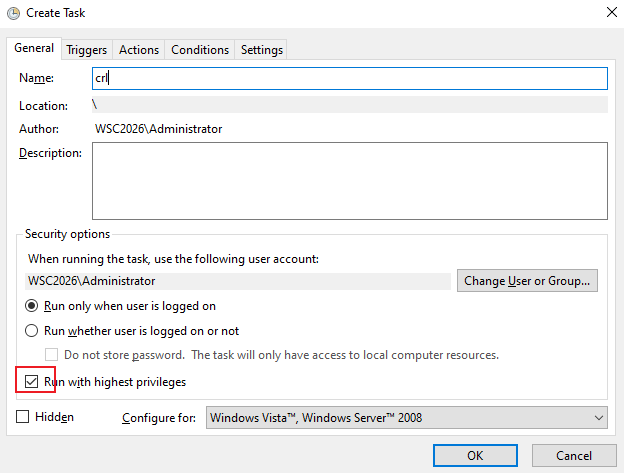The image size is (624, 473).
Task: Cancel the task creation
Action: pos(574,455)
